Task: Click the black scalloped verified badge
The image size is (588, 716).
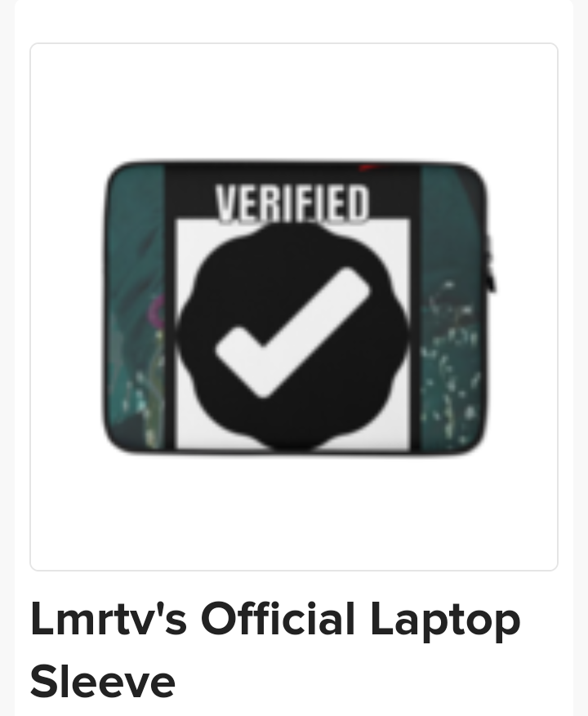Action: pyautogui.click(x=292, y=336)
